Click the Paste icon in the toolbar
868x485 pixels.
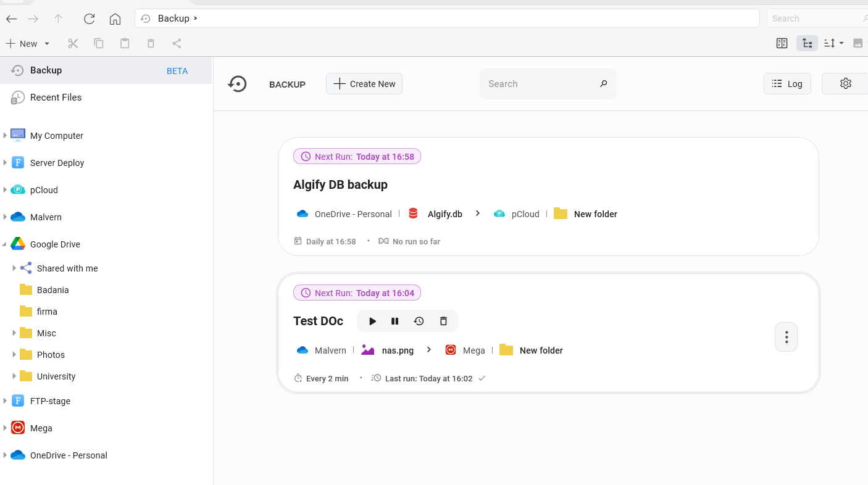coord(125,43)
